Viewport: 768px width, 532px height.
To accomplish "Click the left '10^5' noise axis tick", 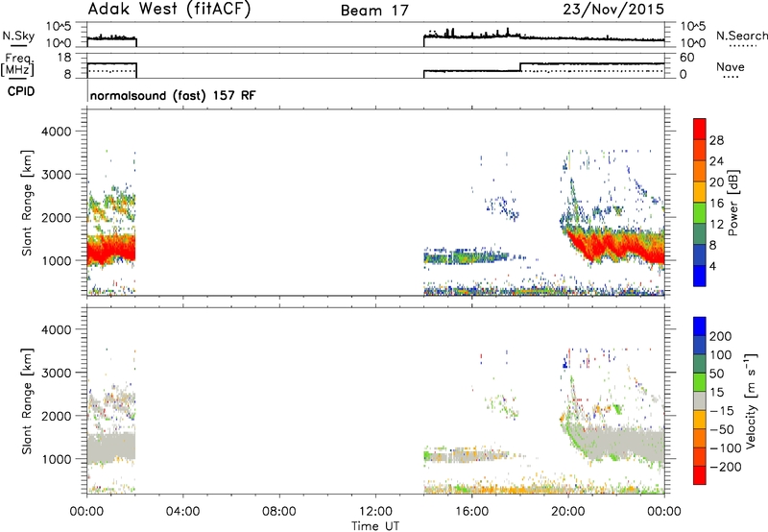I will (x=59, y=26).
